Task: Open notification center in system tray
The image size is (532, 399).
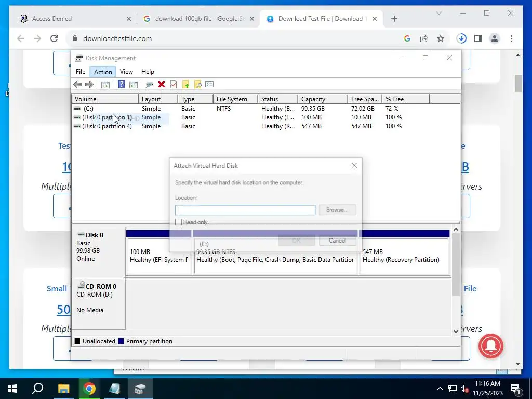Action: 516,389
